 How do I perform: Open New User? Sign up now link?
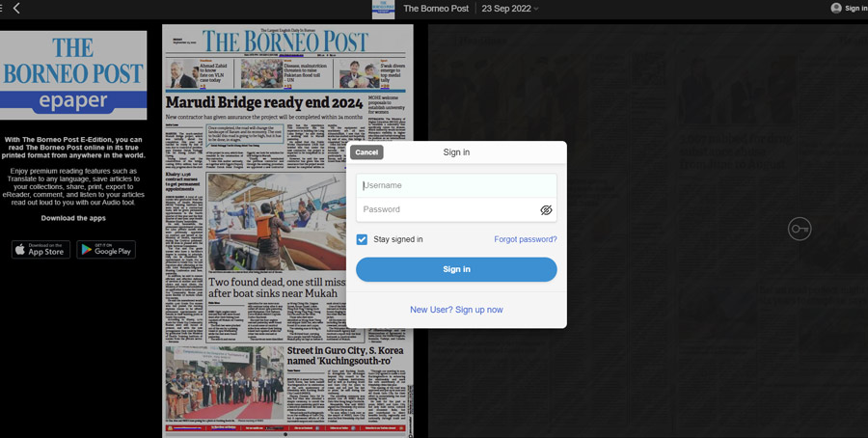tap(456, 310)
